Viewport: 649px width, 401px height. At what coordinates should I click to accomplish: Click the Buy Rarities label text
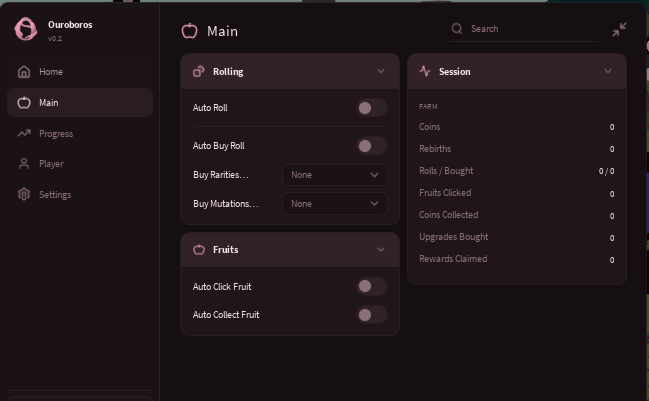[x=221, y=175]
